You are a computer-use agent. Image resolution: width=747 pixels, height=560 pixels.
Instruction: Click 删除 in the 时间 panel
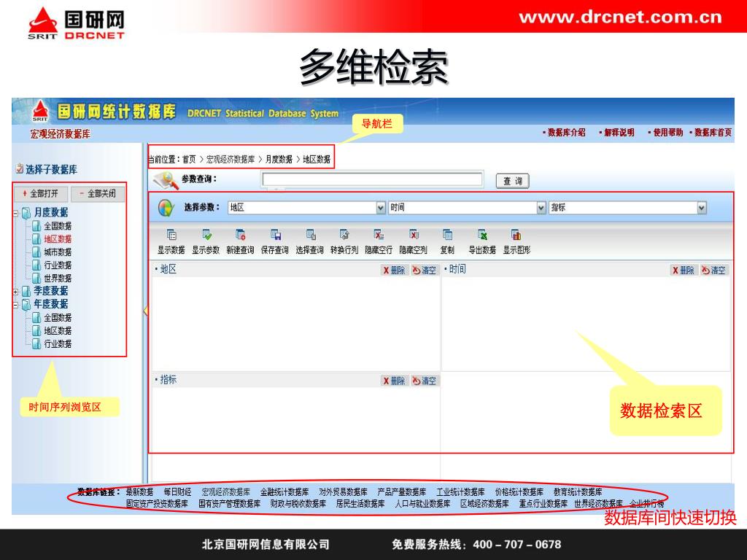click(683, 270)
